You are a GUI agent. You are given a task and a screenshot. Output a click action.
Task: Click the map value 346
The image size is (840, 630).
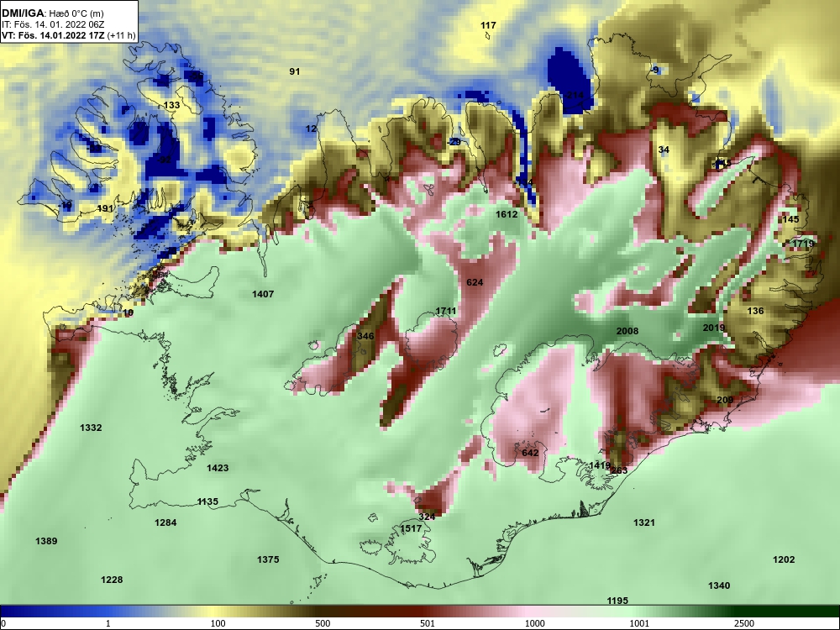coord(365,337)
